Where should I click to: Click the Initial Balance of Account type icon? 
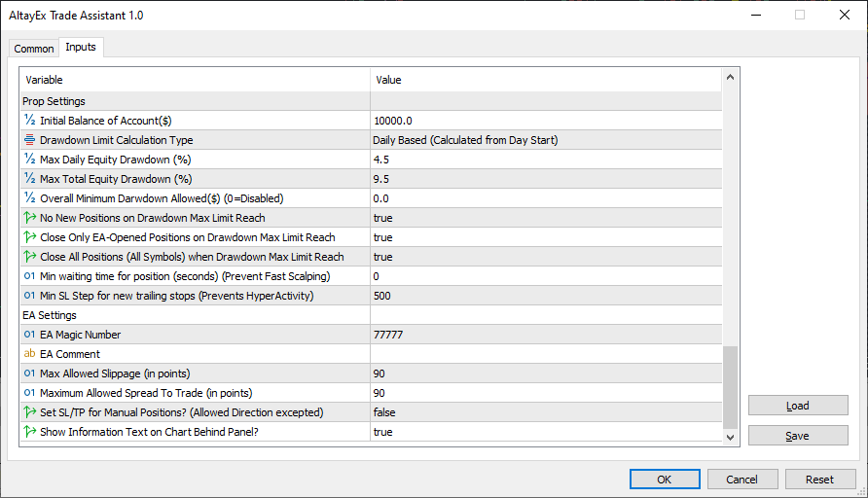click(29, 120)
